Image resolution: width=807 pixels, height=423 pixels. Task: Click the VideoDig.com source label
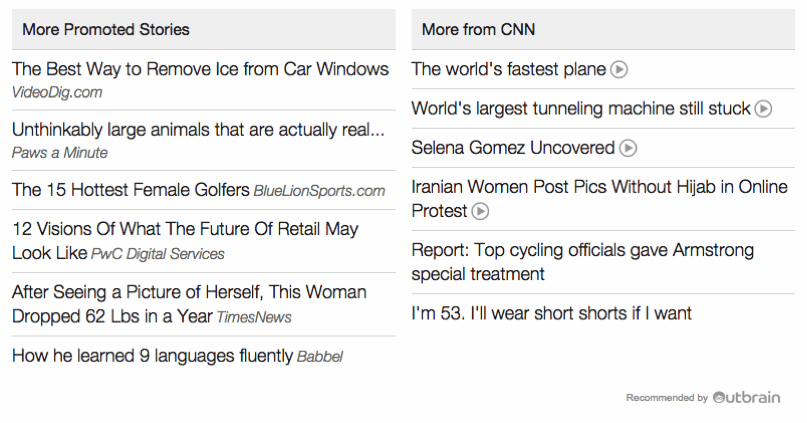pyautogui.click(x=57, y=93)
